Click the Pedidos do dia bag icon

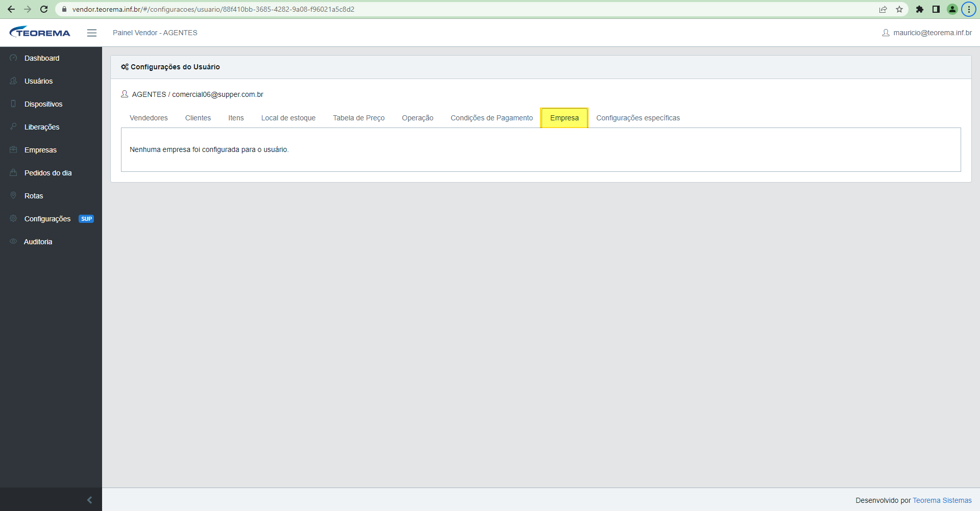point(13,172)
